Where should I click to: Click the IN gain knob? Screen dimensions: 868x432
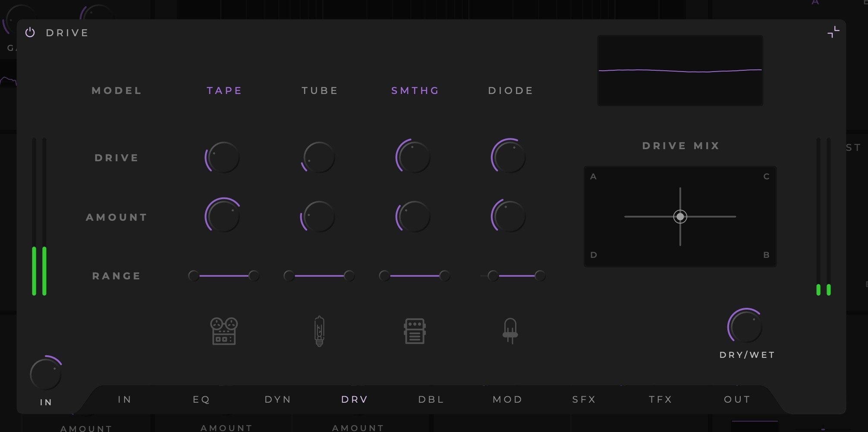(x=46, y=374)
